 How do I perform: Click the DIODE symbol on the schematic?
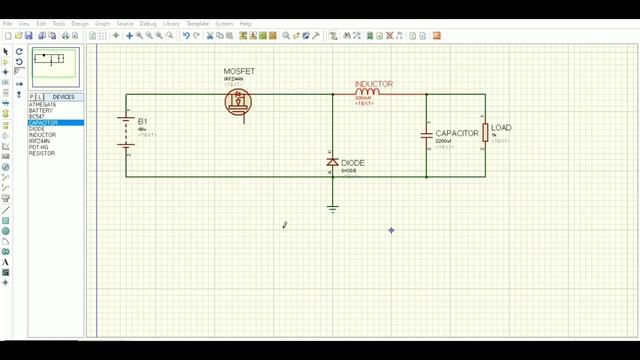(x=332, y=162)
